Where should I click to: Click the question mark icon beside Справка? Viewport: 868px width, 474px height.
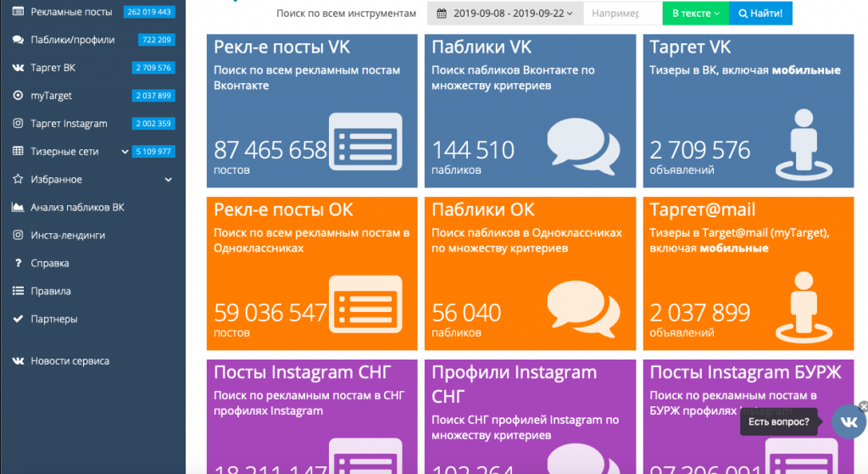pyautogui.click(x=18, y=263)
